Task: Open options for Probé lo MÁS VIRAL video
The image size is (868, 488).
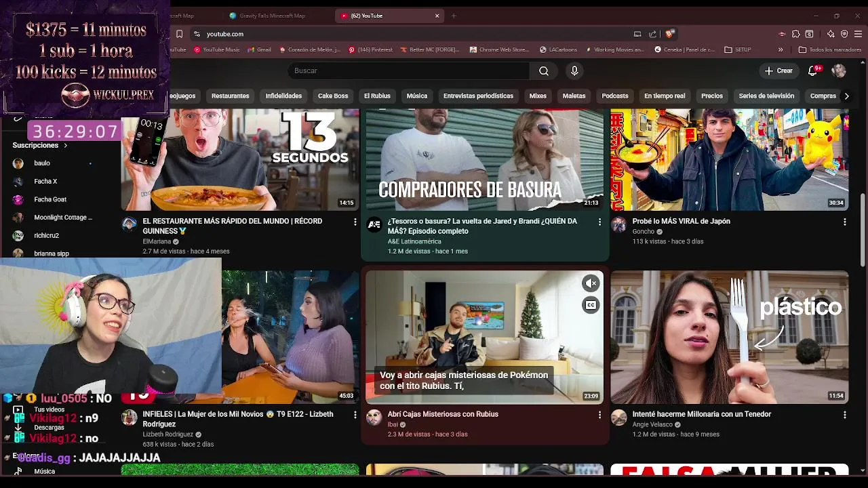Action: click(x=844, y=222)
